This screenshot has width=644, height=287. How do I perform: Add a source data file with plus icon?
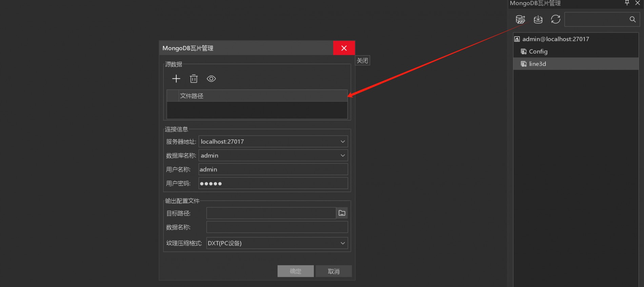tap(176, 79)
